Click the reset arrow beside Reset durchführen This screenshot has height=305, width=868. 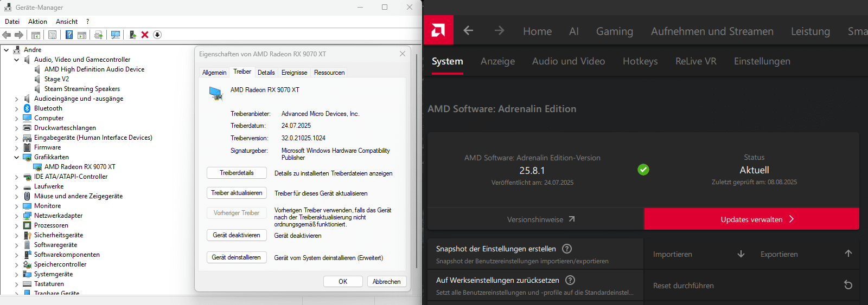[x=848, y=285]
